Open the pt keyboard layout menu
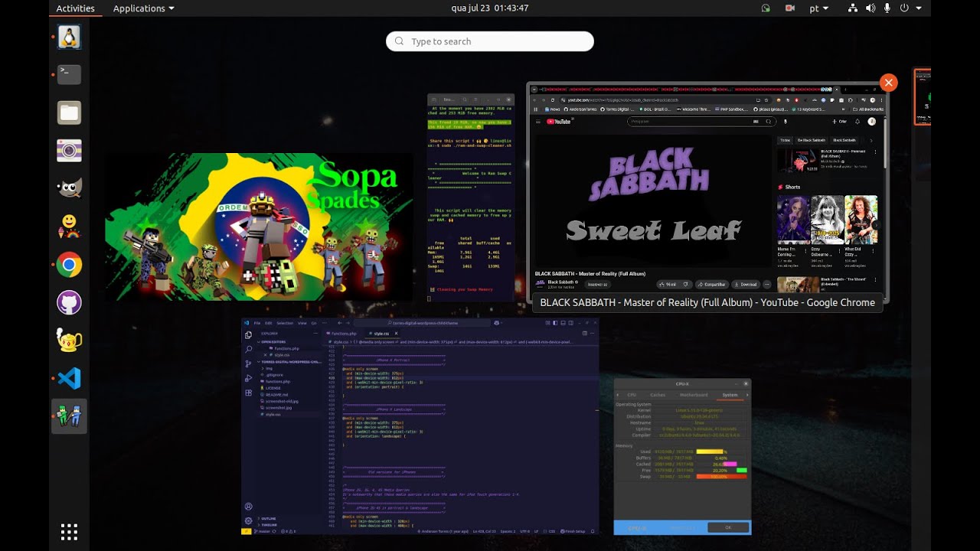Image resolution: width=980 pixels, height=551 pixels. pos(818,8)
